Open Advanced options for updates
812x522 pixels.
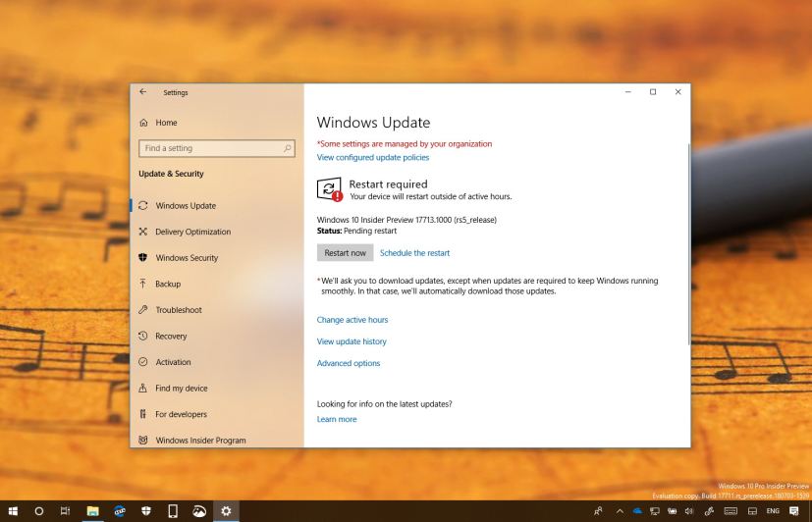[x=348, y=363]
